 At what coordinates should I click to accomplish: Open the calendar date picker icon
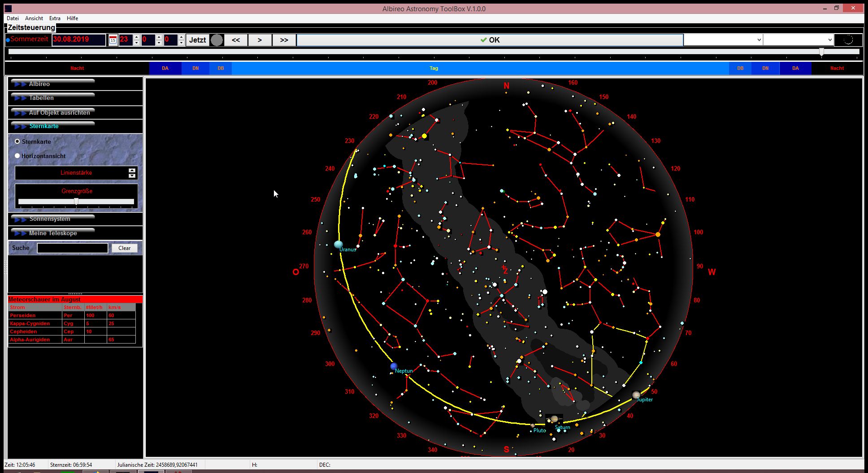113,40
